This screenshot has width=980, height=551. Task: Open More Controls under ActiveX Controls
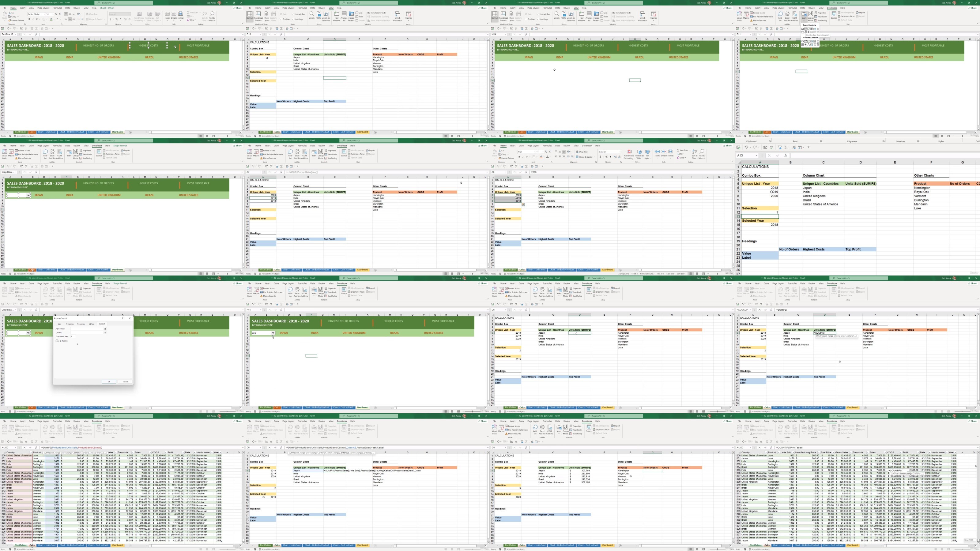tap(818, 44)
